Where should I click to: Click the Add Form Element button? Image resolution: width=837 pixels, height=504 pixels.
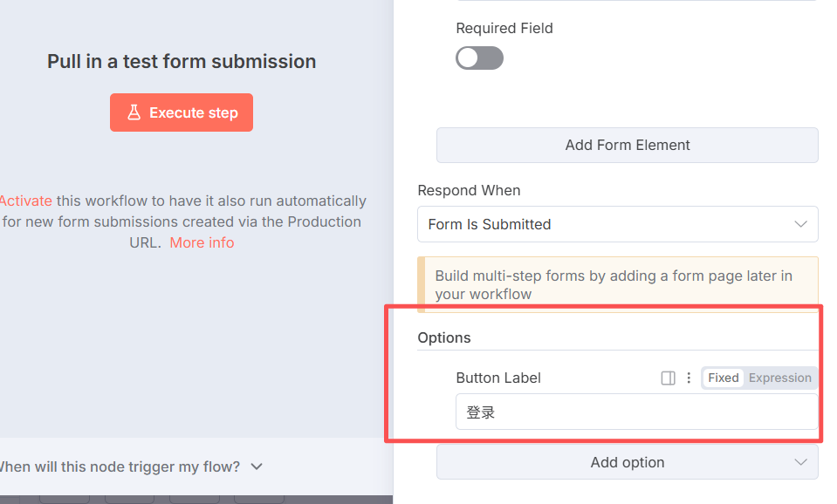(627, 145)
